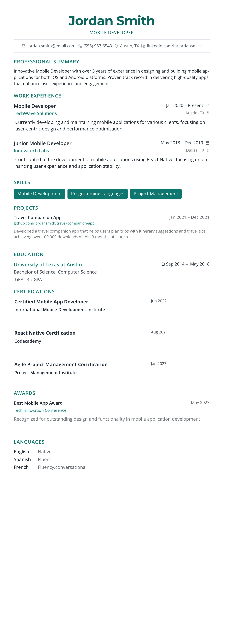Click University of Texas at Austin heading
The width and height of the screenshot is (228, 644).
48,265
